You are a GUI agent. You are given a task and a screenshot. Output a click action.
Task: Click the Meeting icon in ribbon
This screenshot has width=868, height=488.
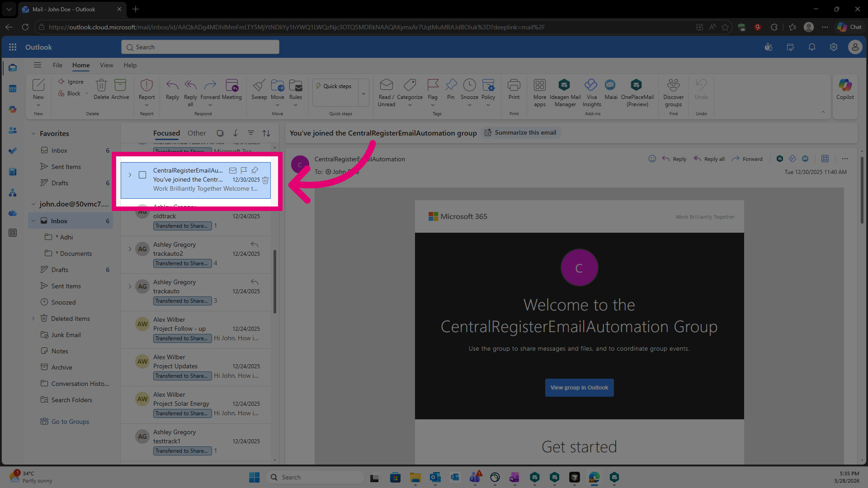click(231, 85)
